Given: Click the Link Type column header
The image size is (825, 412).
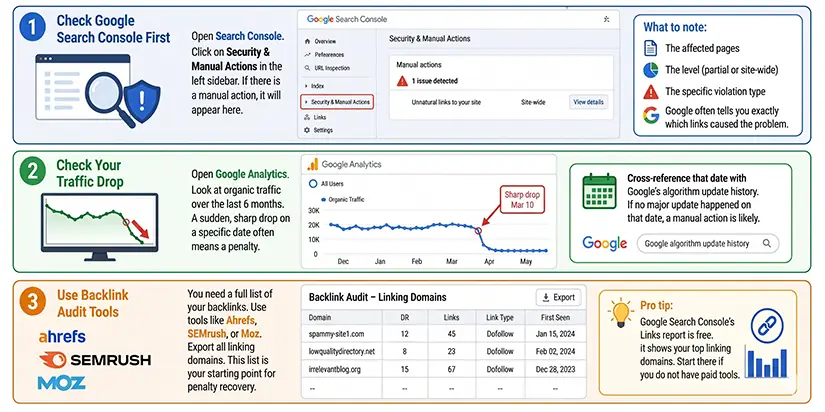Looking at the screenshot, I should click(x=500, y=317).
